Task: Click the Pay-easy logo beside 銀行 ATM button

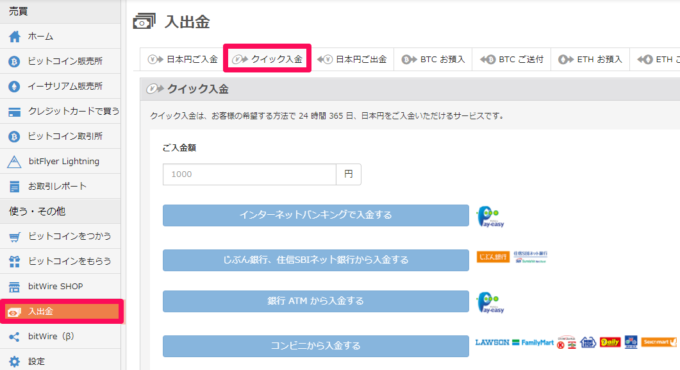Action: (490, 302)
